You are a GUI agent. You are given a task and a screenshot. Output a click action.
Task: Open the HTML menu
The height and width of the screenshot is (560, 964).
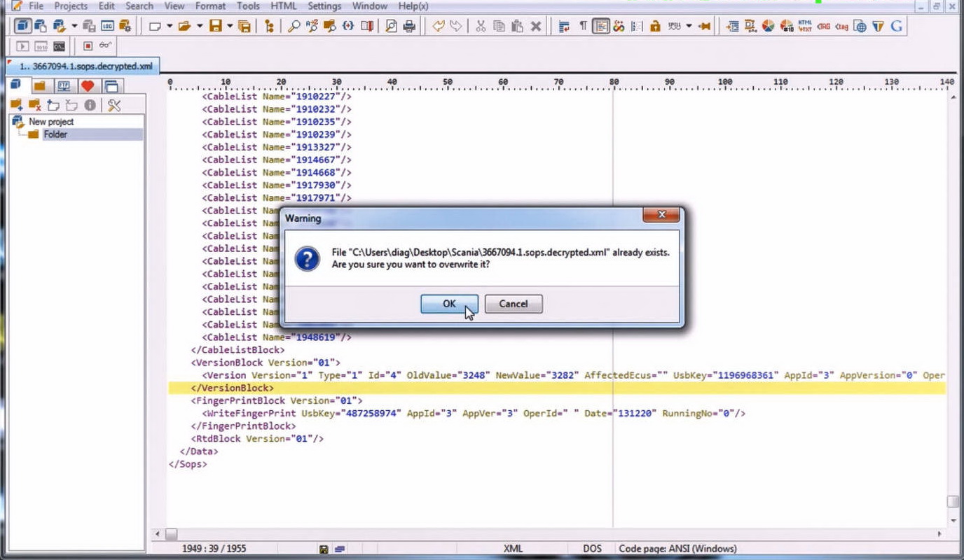pyautogui.click(x=284, y=6)
